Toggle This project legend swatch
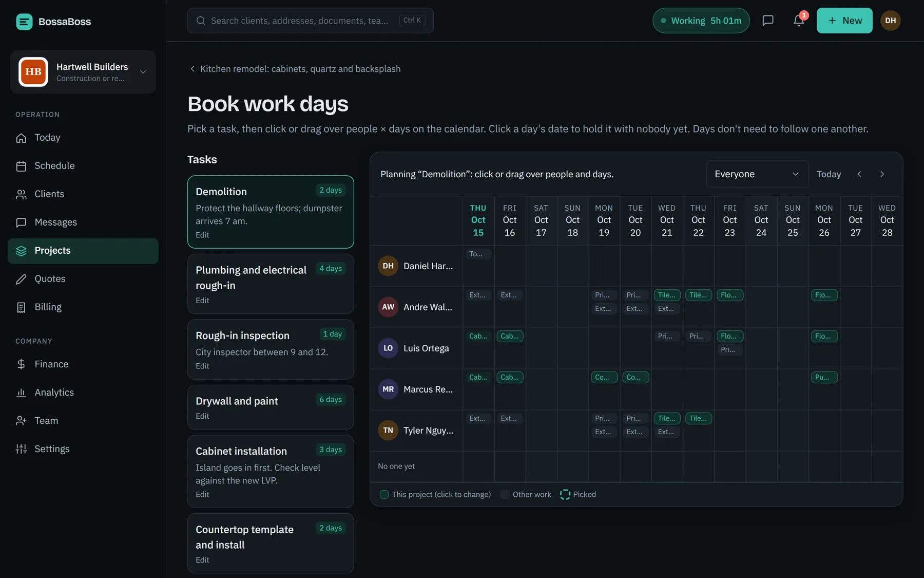924x578 pixels. coord(384,494)
